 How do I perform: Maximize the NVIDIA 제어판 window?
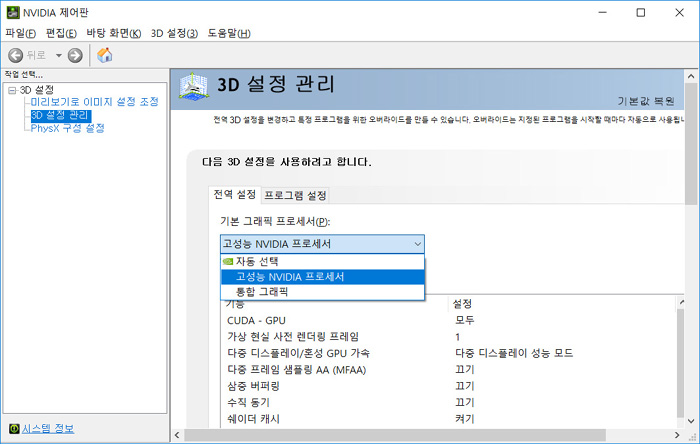point(641,12)
